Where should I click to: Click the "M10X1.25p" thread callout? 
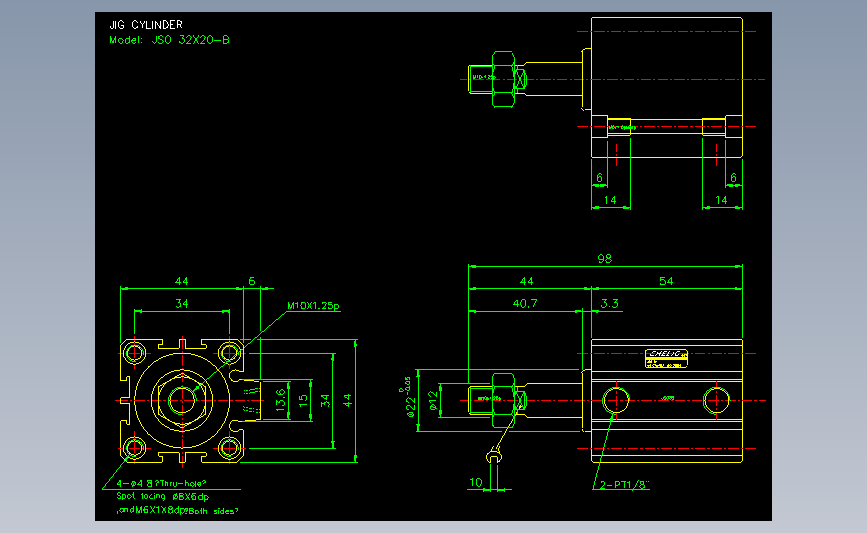point(314,306)
